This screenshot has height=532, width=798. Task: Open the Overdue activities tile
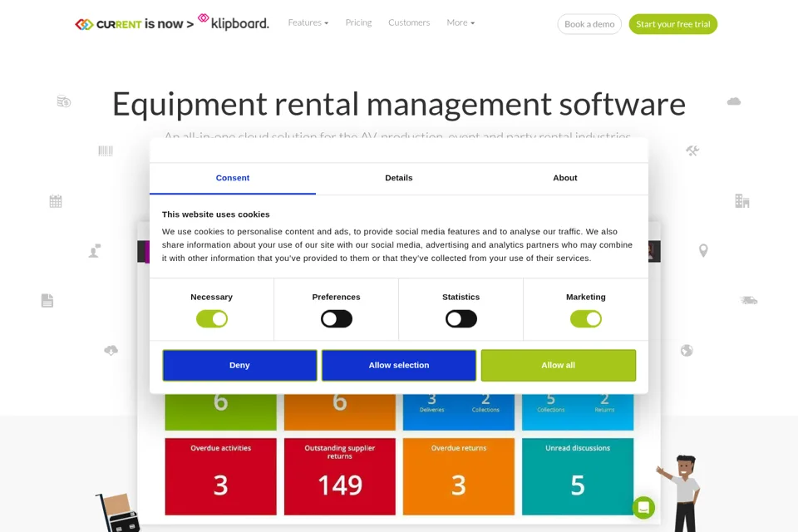point(221,476)
